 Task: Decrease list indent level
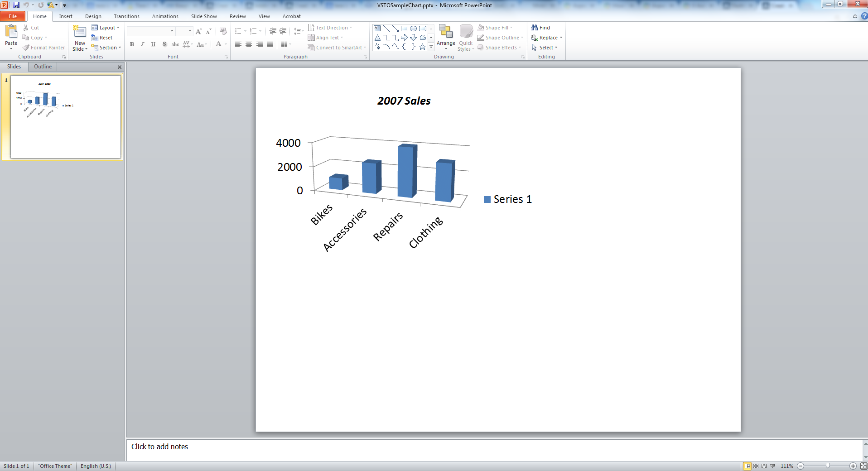(273, 31)
